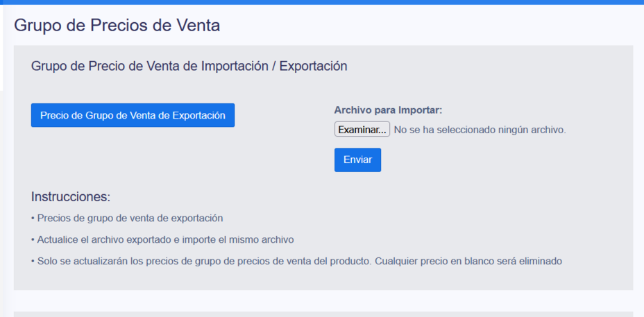
Task: Click 'Cualquier precio en blanco será eliminado' sentence
Action: 468,261
